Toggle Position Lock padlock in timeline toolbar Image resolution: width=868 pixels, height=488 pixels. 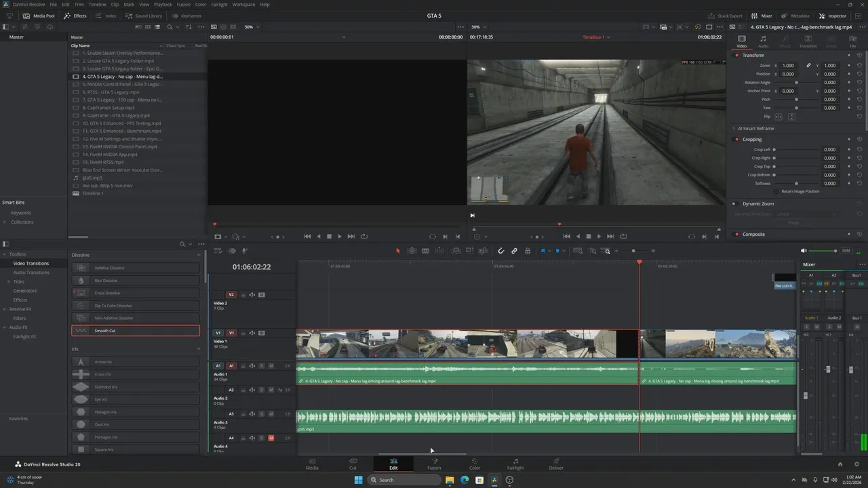(528, 251)
